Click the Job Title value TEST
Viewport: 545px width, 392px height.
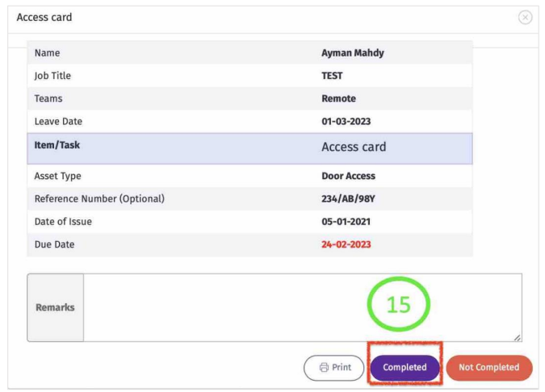click(x=332, y=76)
